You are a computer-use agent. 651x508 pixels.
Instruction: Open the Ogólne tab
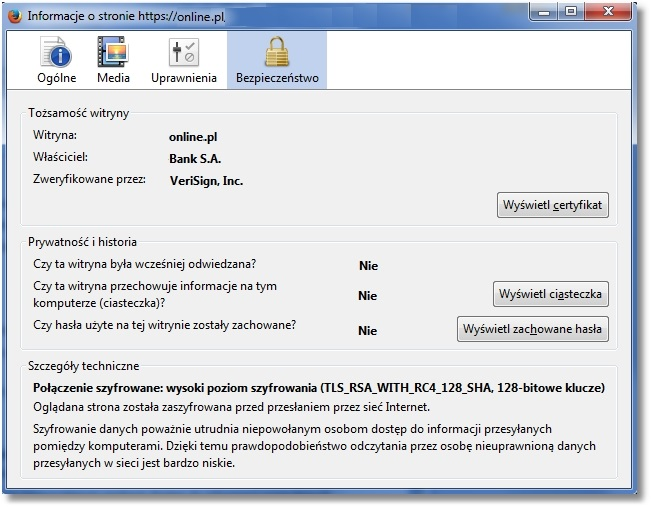(x=56, y=60)
